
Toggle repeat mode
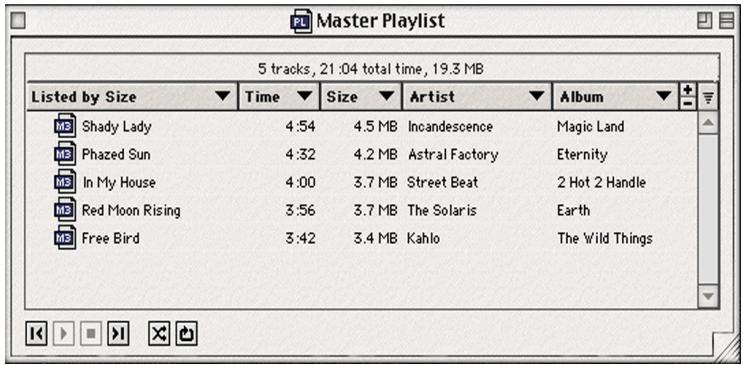pos(187,334)
